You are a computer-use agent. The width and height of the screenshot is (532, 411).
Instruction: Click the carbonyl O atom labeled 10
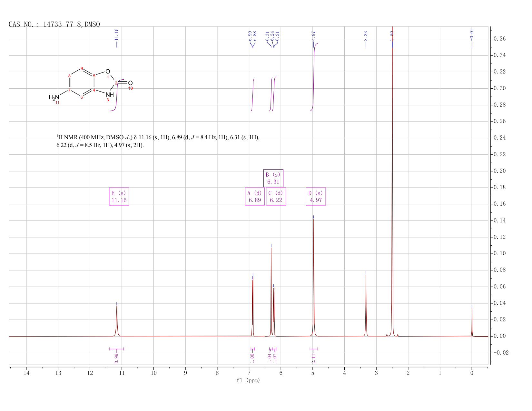(x=130, y=83)
